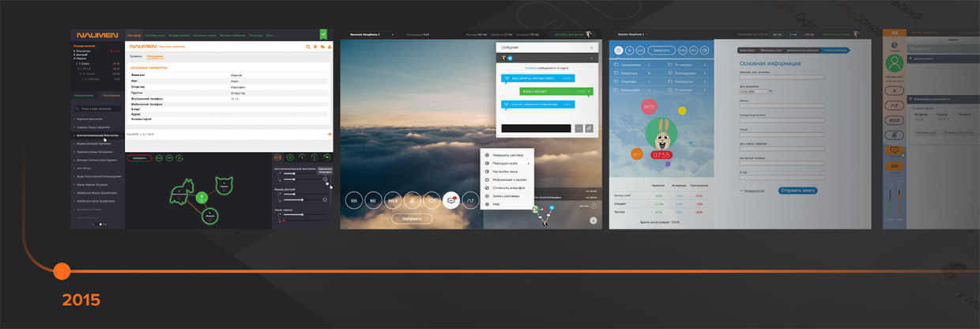Expand the Переадресовать submenu
The width and height of the screenshot is (980, 329).
coord(507,163)
